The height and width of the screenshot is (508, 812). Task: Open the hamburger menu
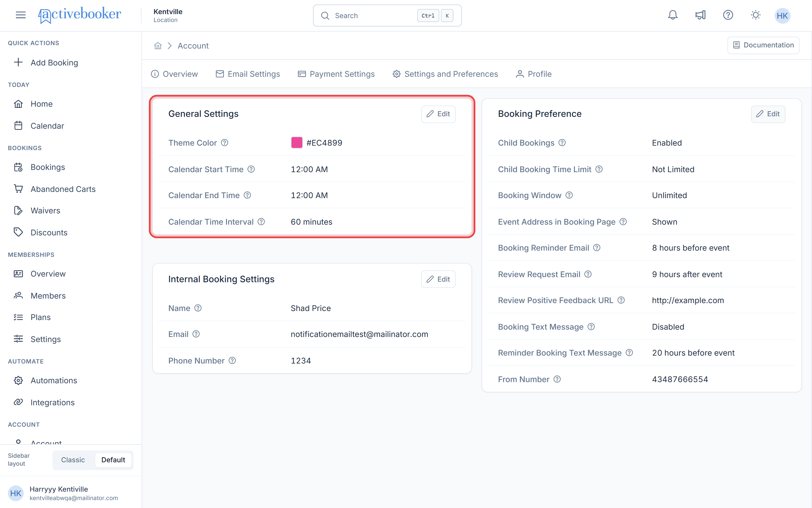tap(21, 15)
